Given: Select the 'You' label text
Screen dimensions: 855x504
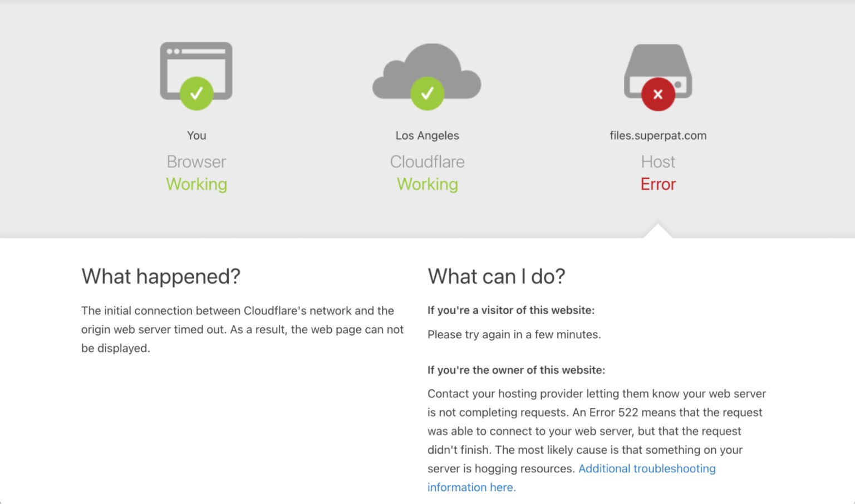Looking at the screenshot, I should coord(196,135).
